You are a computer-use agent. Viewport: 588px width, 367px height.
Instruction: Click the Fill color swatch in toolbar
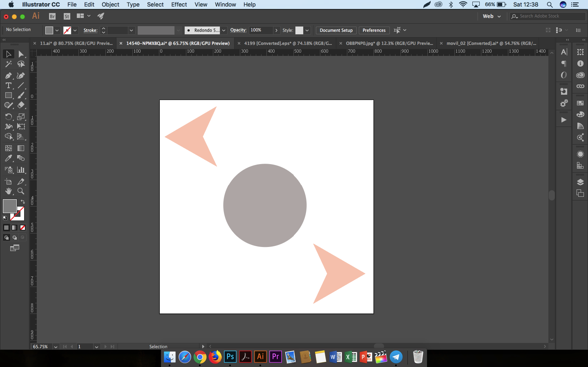coord(9,206)
